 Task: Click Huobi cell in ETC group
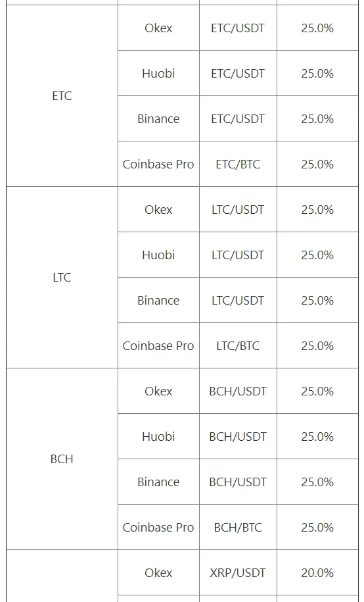click(158, 73)
